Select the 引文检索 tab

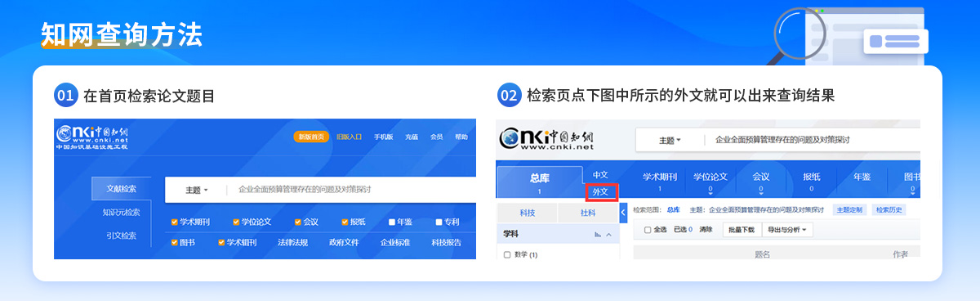click(121, 236)
